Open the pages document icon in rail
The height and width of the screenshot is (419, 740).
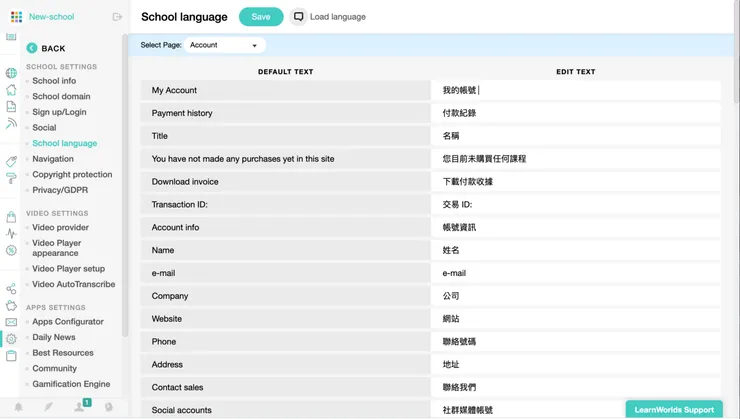[x=11, y=107]
